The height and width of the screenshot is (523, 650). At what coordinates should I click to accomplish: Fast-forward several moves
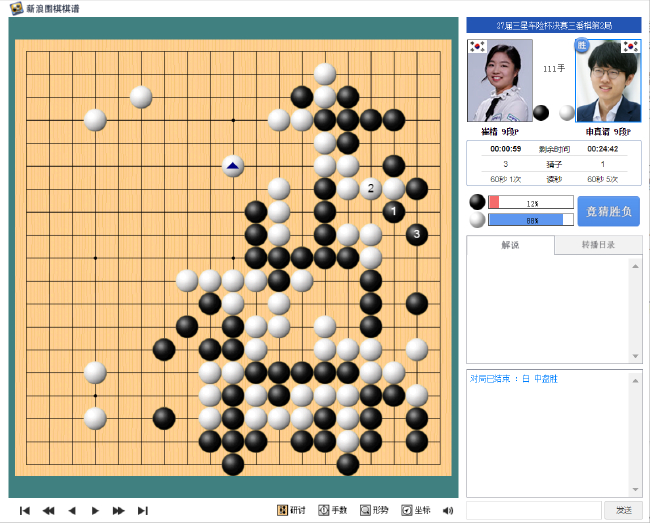(119, 511)
